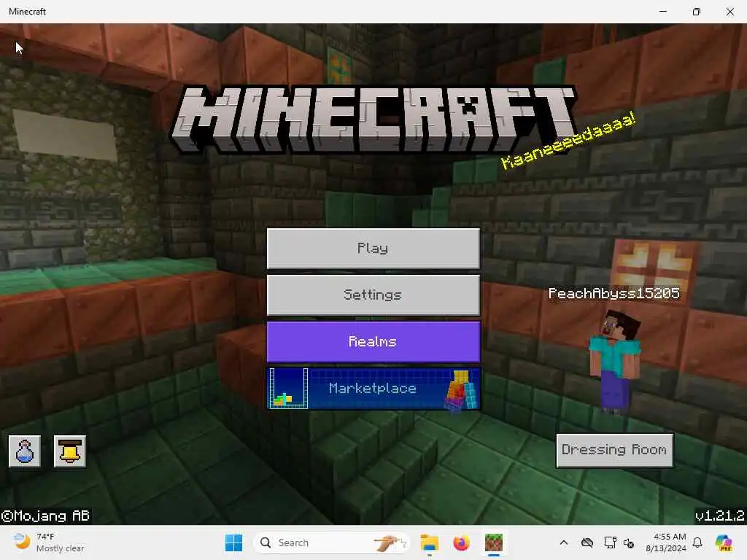Click the ©Mojang AB copyright text
Image resolution: width=747 pixels, height=560 pixels.
[45, 516]
